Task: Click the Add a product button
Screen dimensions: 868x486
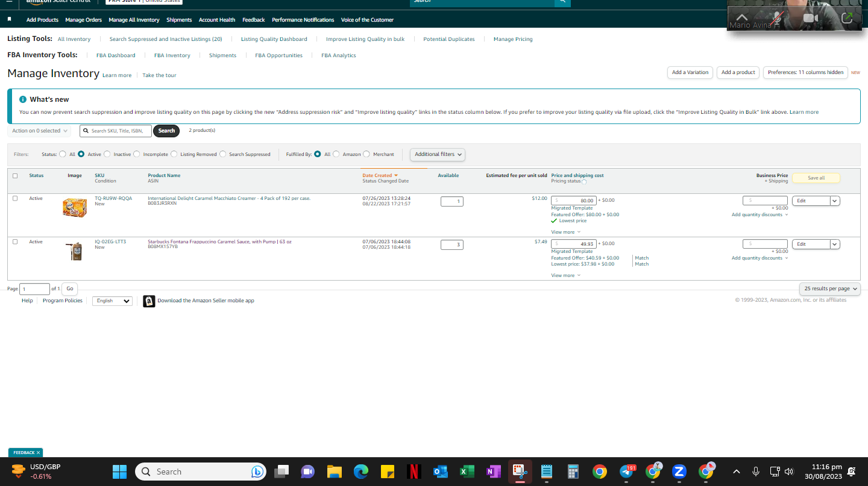Action: [x=738, y=72]
